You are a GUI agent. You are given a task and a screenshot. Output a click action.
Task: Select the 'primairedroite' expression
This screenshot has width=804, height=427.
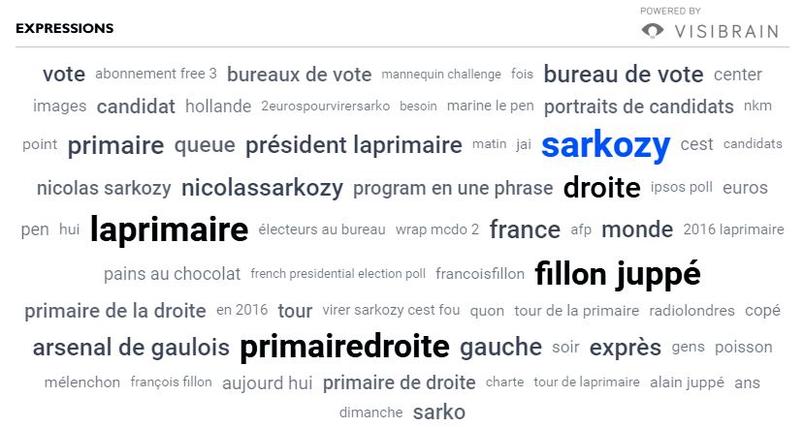pos(345,347)
